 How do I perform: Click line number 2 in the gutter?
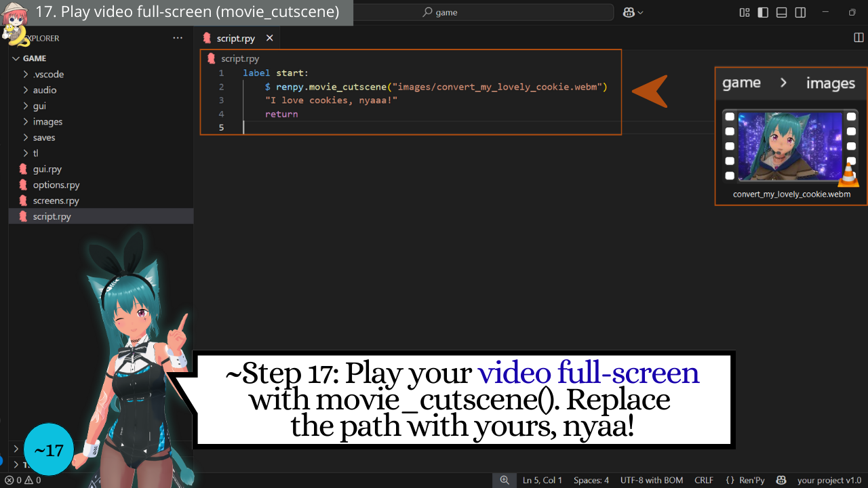click(221, 87)
